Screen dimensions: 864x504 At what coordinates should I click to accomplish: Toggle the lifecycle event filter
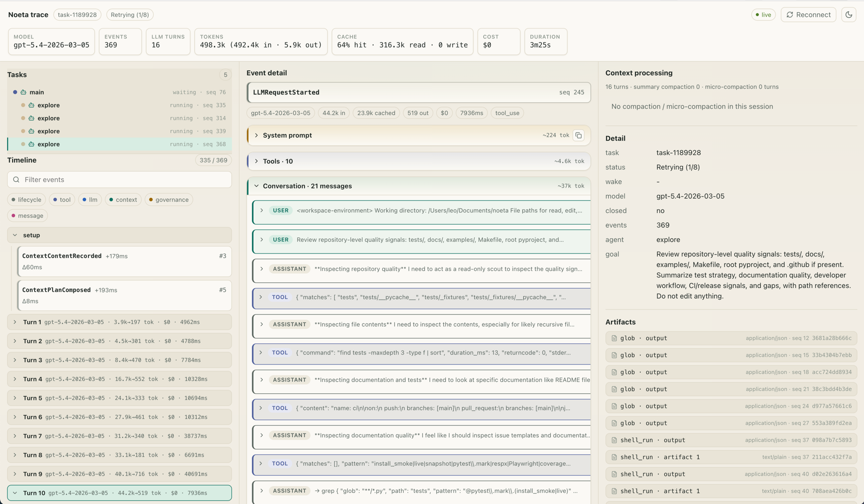click(27, 199)
